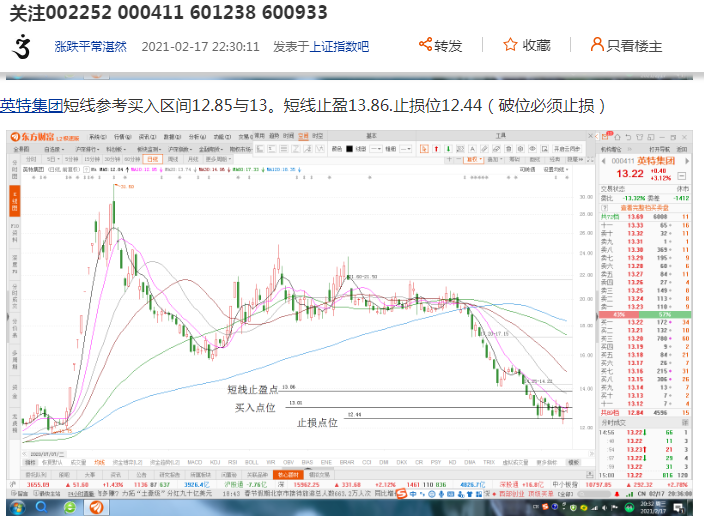Select the BOLL indicator tab

251,462
